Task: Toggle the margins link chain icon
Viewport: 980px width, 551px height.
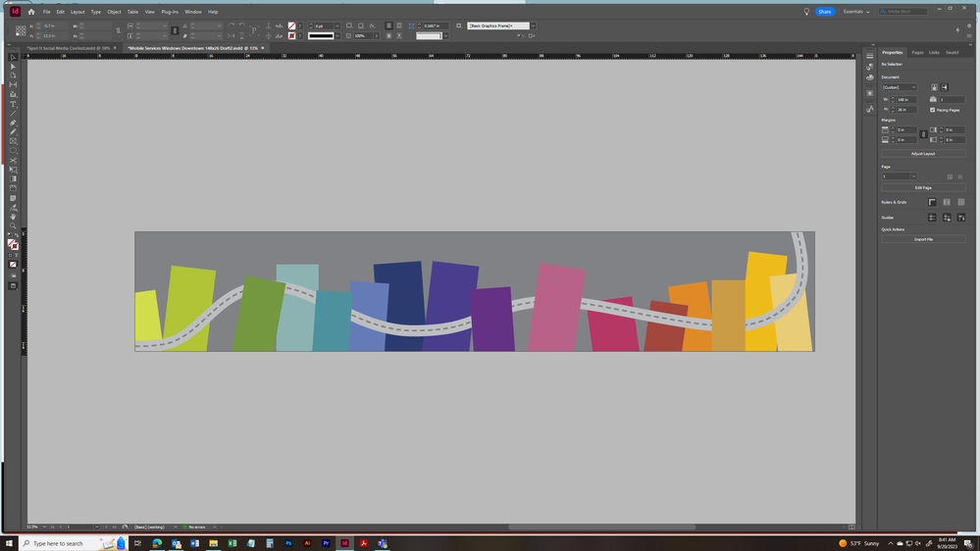Action: point(923,134)
